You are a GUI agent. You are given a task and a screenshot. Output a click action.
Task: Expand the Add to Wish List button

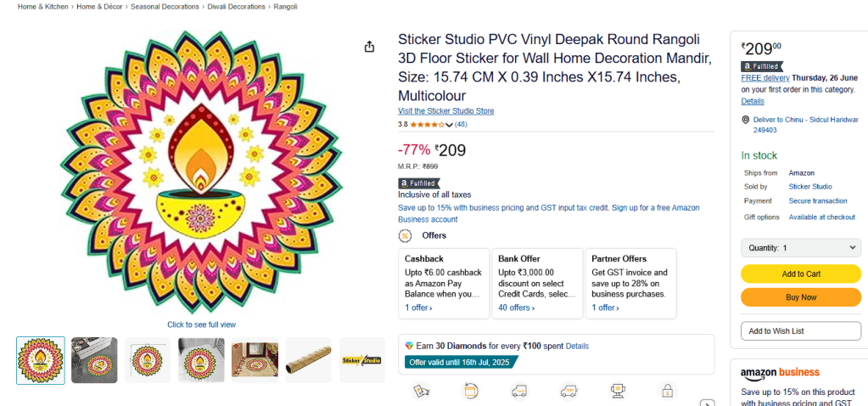[x=800, y=330]
